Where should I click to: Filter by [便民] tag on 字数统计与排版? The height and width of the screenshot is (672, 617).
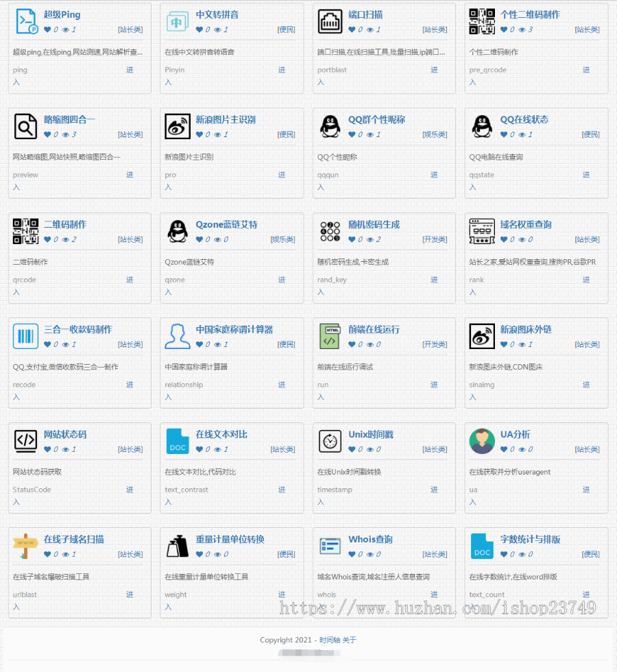(591, 555)
